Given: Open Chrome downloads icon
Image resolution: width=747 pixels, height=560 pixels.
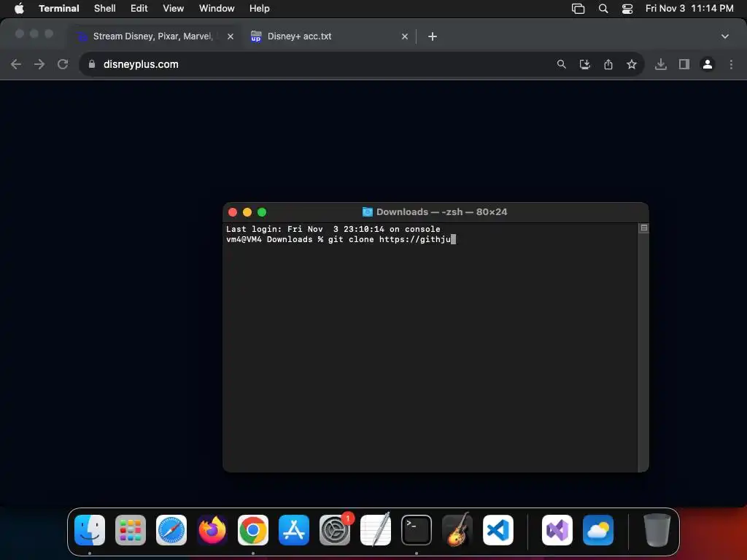Looking at the screenshot, I should [661, 64].
